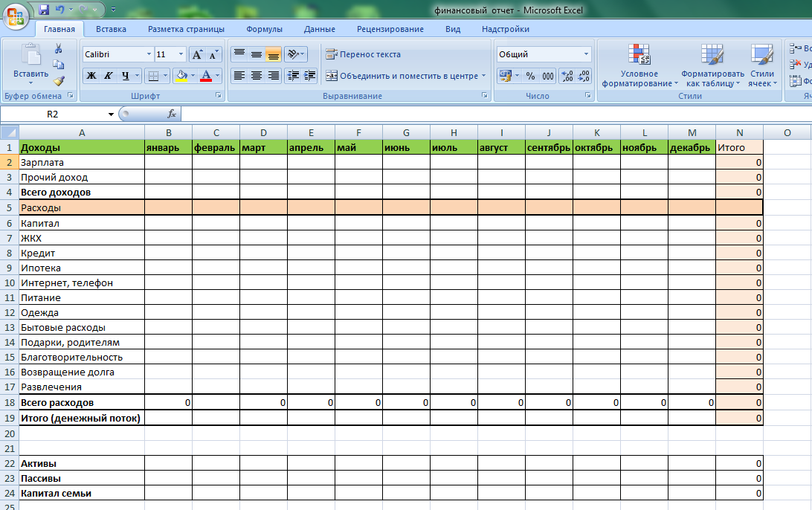This screenshot has width=812, height=510.
Task: Decrease cell indent
Action: click(x=293, y=76)
